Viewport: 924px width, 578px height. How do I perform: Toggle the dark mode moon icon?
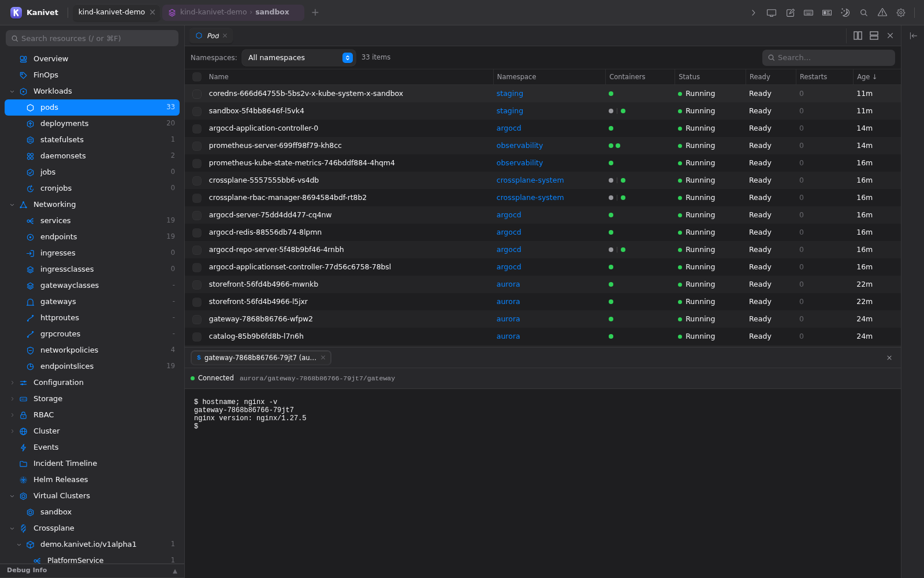coord(845,13)
